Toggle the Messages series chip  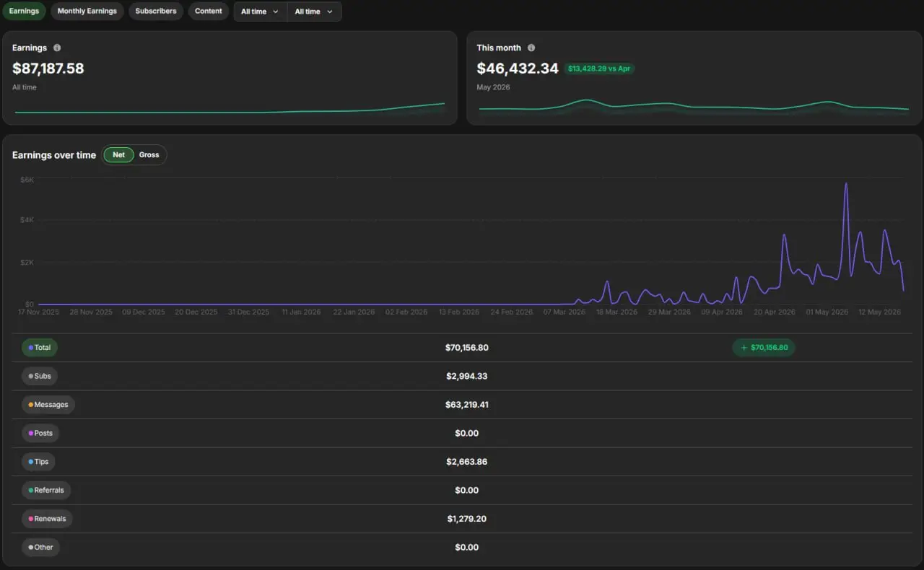48,405
